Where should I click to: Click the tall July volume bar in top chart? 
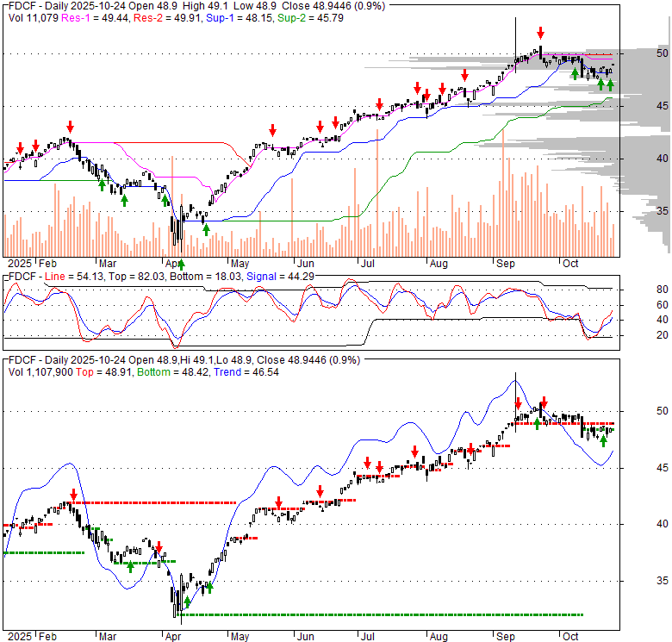click(x=377, y=192)
